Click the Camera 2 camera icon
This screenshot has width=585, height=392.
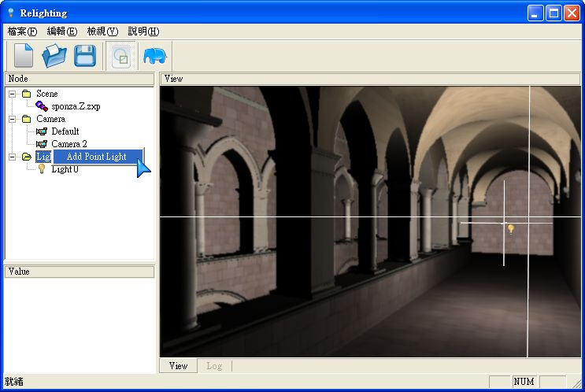pos(42,144)
